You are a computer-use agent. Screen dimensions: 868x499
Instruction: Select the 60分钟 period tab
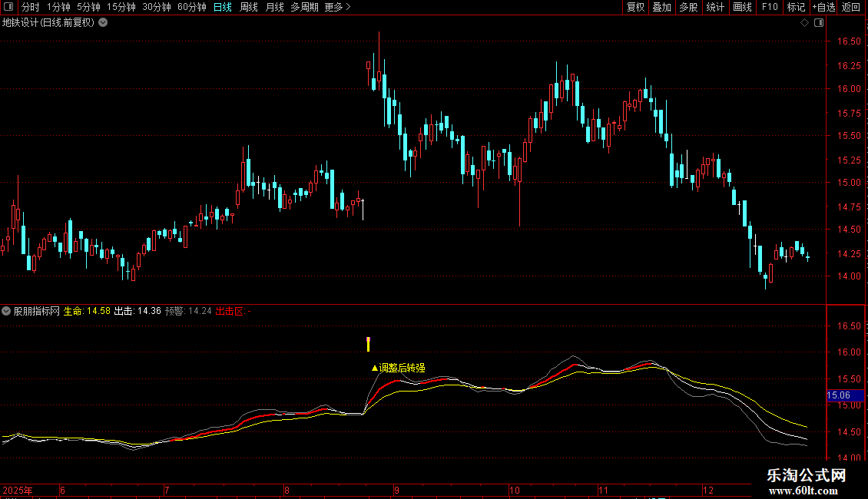(191, 7)
